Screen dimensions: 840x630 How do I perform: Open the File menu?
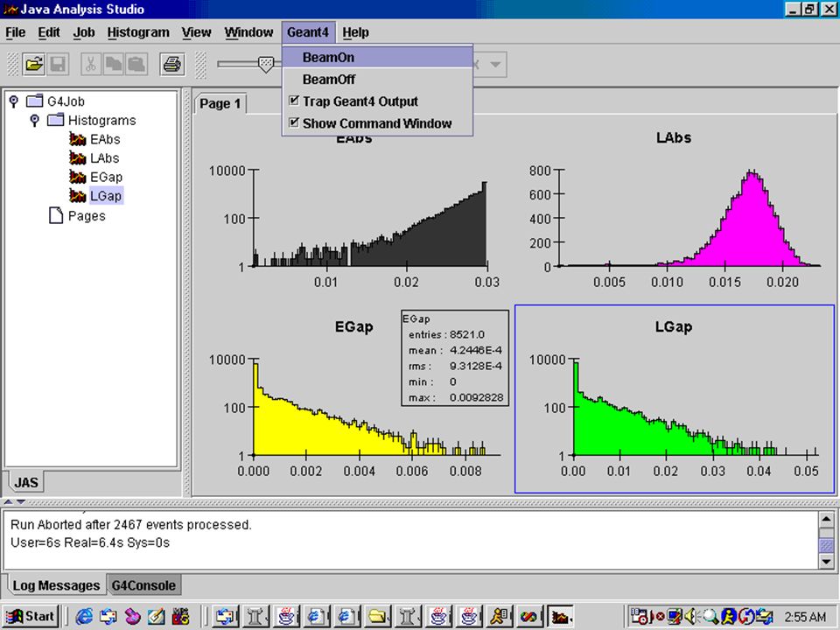click(16, 32)
